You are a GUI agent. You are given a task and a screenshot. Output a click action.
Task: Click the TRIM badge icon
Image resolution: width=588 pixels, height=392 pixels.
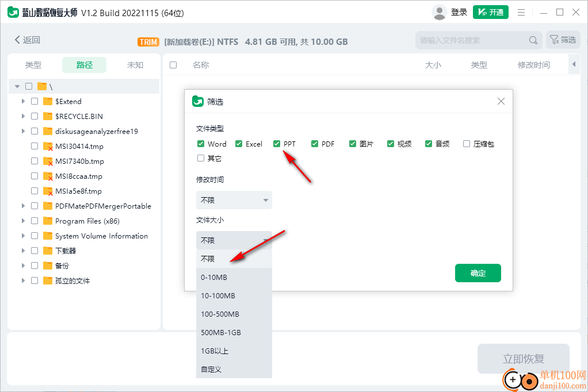(x=148, y=42)
